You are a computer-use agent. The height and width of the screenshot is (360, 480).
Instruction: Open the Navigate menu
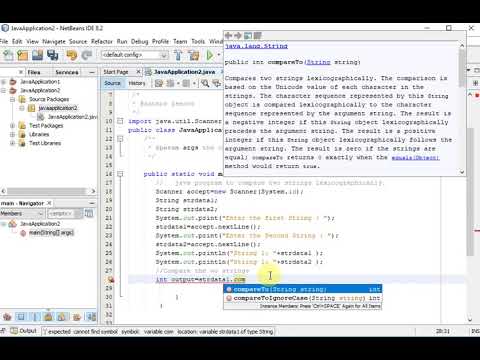pos(54,41)
